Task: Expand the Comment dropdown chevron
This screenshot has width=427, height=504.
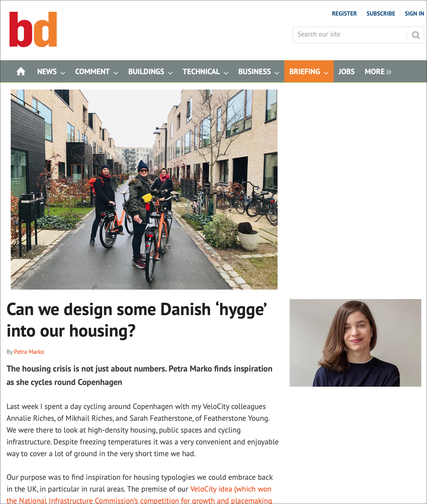Action: 116,73
